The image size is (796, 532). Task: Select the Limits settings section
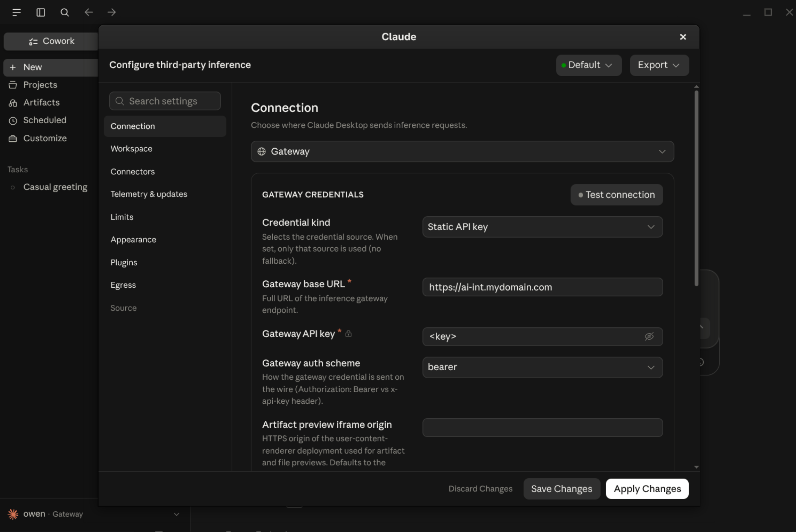tap(165, 217)
